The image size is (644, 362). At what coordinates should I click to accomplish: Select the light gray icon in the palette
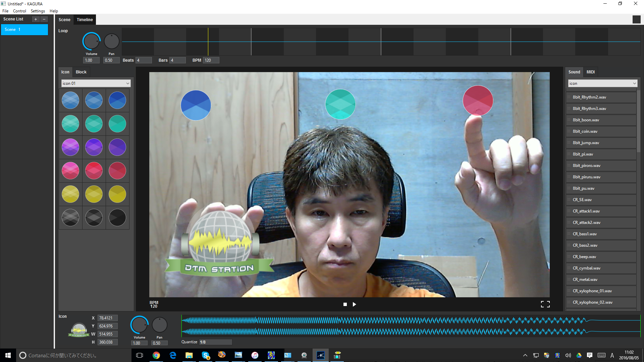tap(70, 218)
